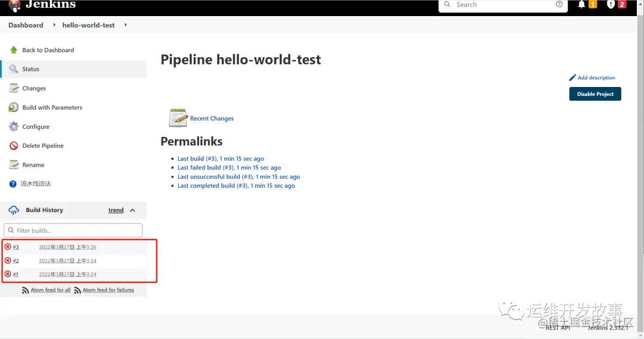Click the Changes notepad icon
The image size is (644, 339).
14,88
